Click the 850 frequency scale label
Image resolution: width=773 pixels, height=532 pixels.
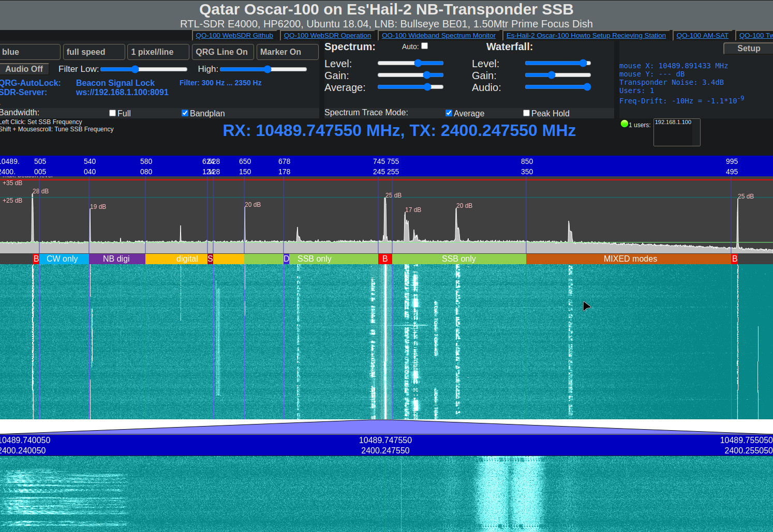(x=527, y=161)
